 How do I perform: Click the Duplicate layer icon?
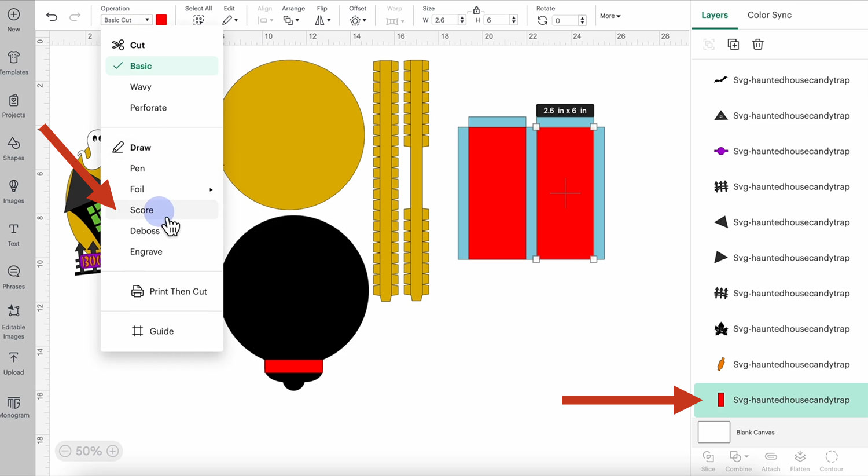733,45
